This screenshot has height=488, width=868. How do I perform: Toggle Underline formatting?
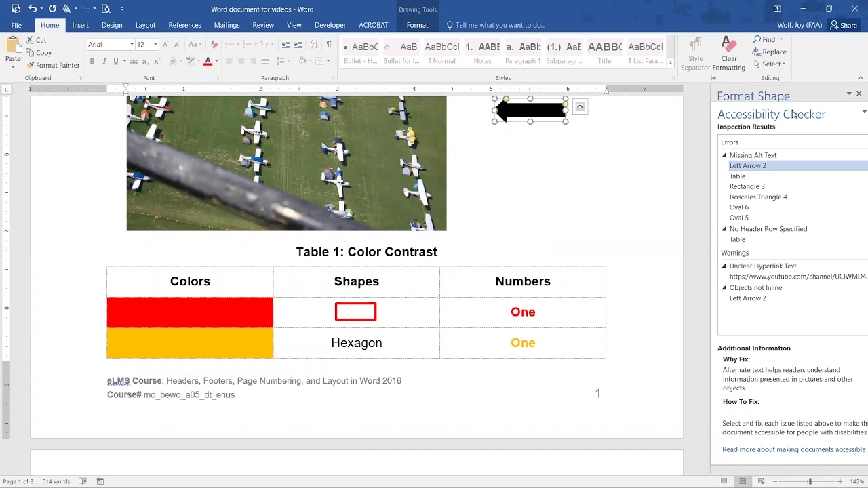(116, 61)
